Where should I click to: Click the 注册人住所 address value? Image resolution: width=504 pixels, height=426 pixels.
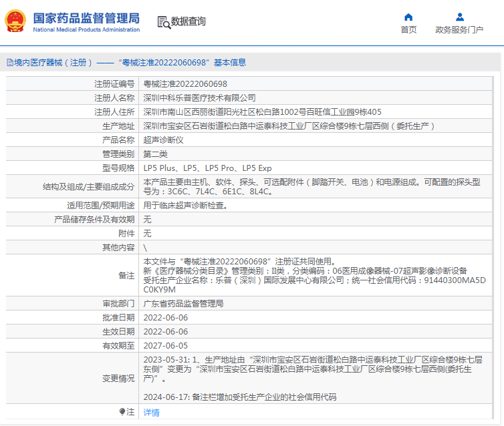(262, 112)
